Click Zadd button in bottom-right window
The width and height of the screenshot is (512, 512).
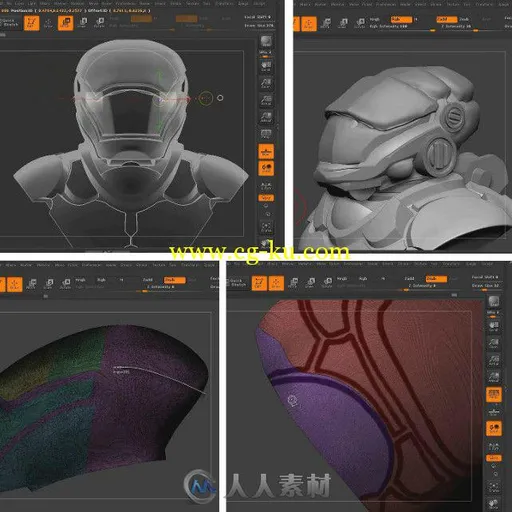coord(409,279)
